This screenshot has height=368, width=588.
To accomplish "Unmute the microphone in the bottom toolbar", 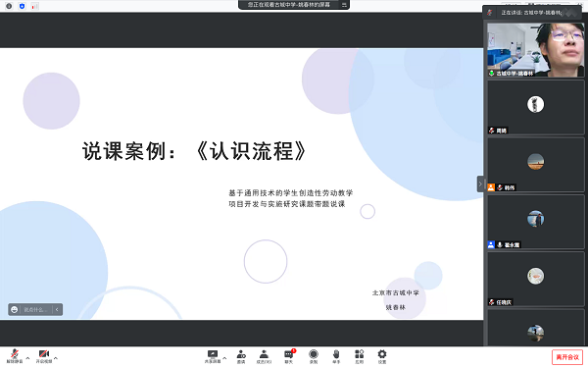I will tap(15, 355).
